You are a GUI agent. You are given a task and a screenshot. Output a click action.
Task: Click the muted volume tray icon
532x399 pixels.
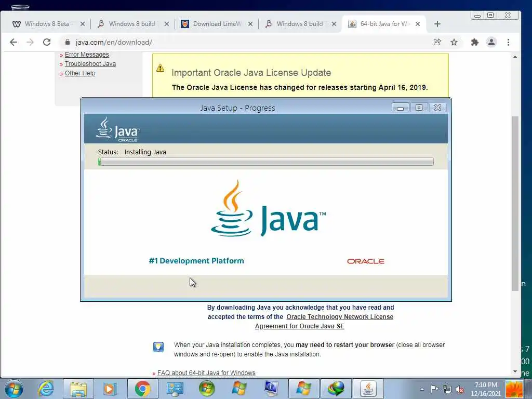(x=460, y=390)
